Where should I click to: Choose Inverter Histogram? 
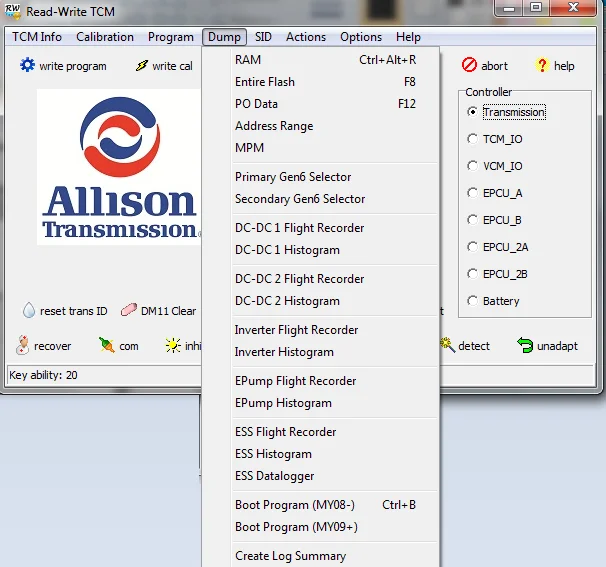click(321, 352)
